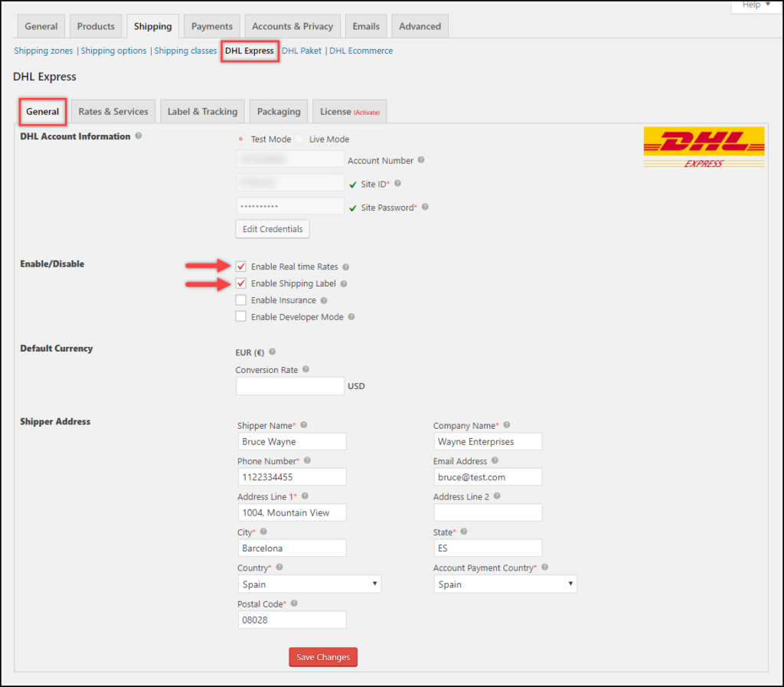
Task: Open the Shipper Name help tooltip
Action: click(304, 424)
